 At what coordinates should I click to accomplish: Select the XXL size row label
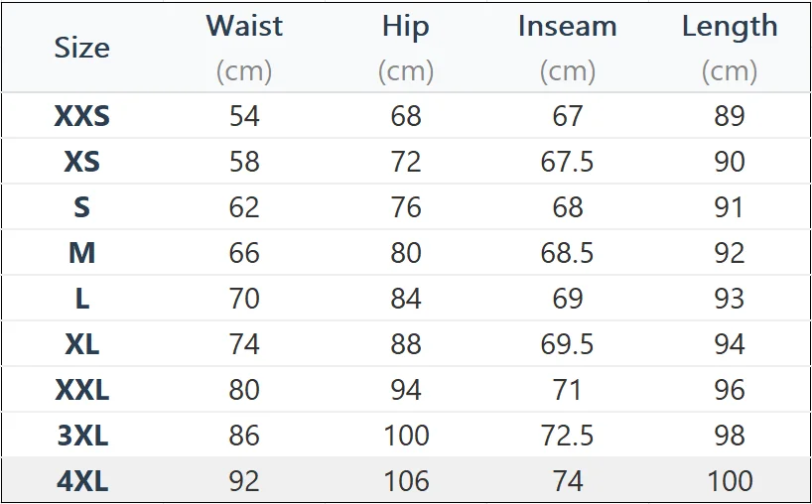(x=81, y=390)
